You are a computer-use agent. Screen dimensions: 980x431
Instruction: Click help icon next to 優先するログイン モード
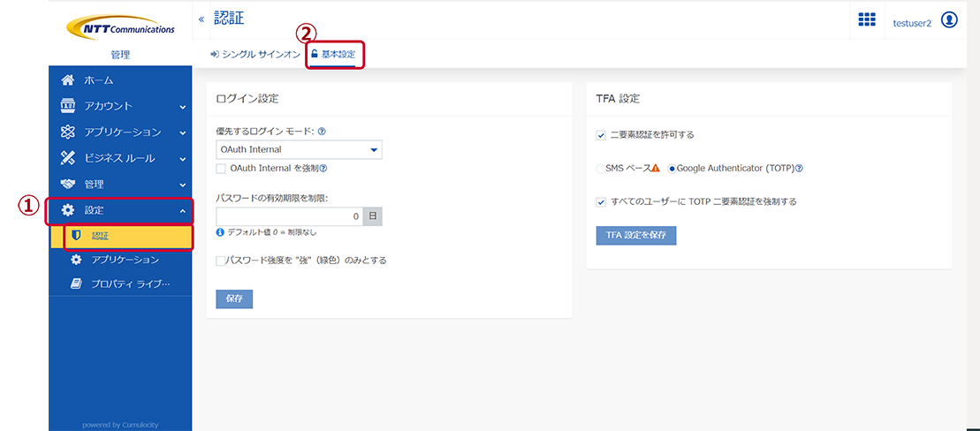click(x=322, y=132)
